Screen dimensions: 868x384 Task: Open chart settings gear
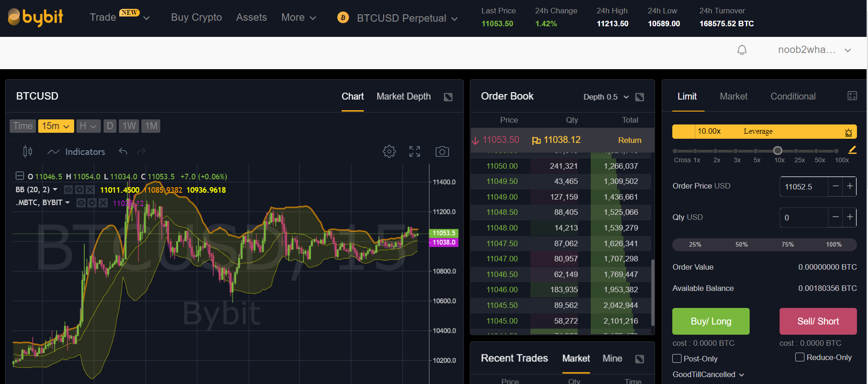pos(389,151)
